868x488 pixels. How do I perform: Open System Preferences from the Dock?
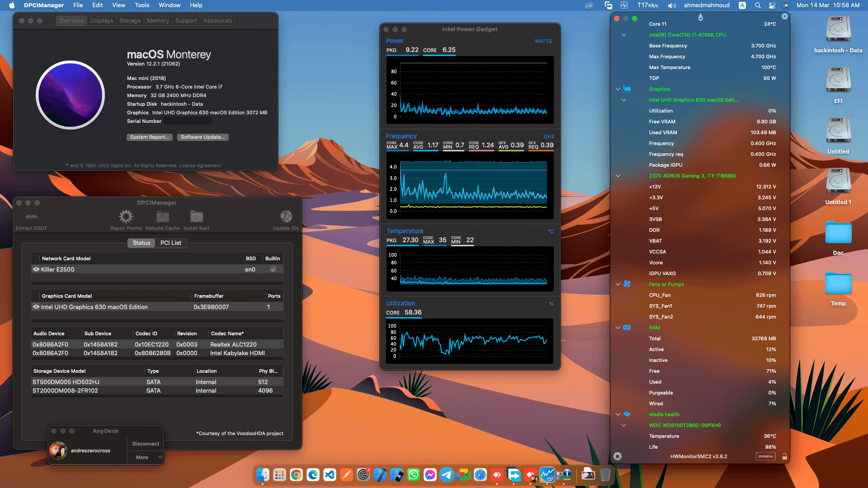363,474
